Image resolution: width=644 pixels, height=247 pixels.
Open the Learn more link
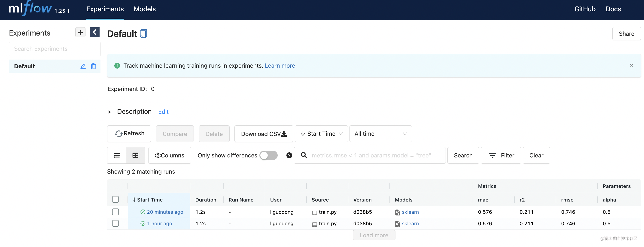280,65
